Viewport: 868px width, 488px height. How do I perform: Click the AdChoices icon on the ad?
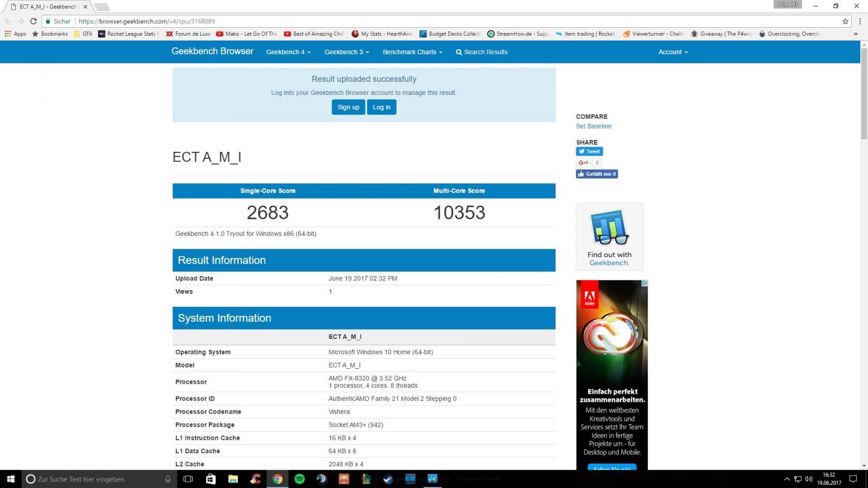coord(644,283)
